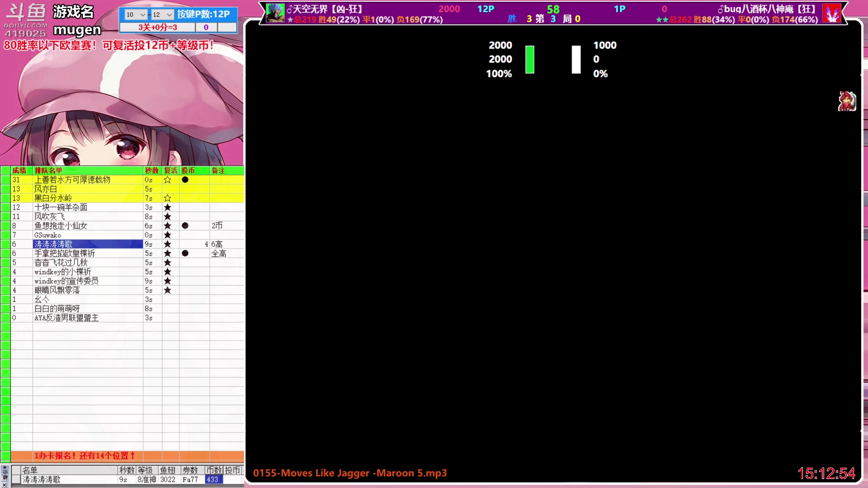Click the 天空无界 player avatar icon
Screen dimensions: 868x488
pos(275,13)
